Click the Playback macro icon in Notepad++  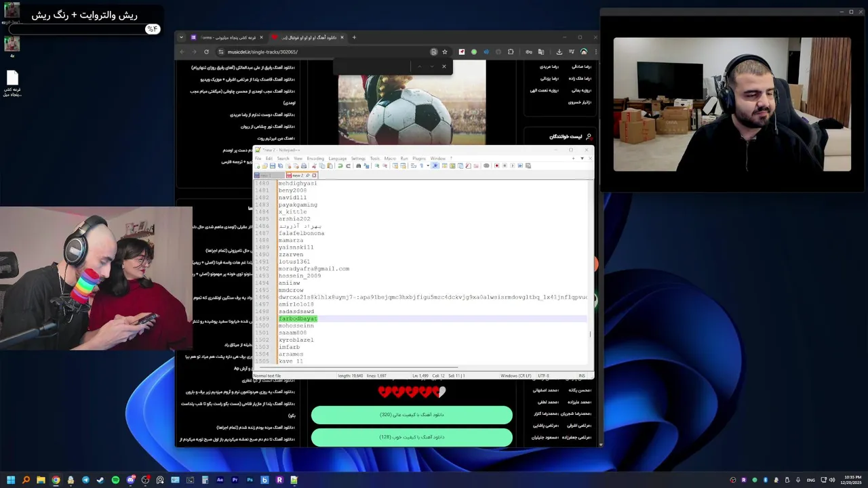(512, 165)
